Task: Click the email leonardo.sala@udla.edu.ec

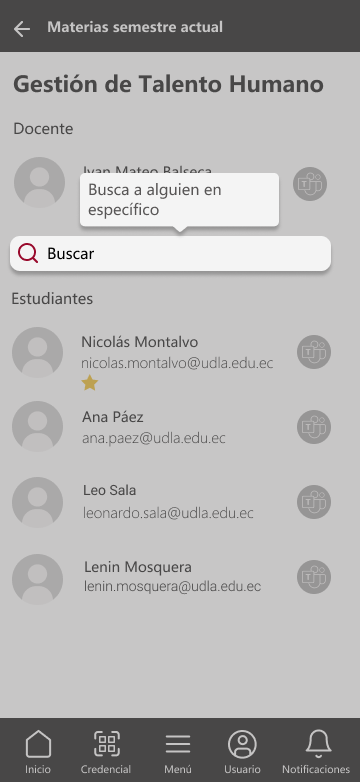Action: pos(168,513)
